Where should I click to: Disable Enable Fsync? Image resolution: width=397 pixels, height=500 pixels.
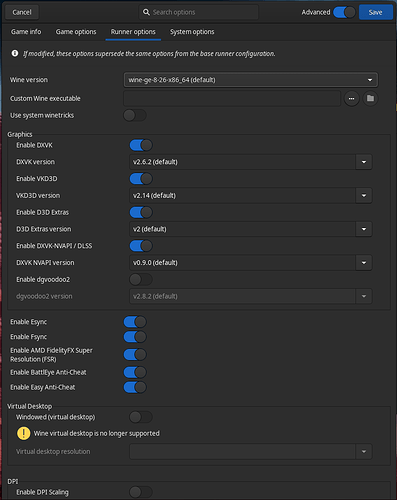(x=135, y=337)
